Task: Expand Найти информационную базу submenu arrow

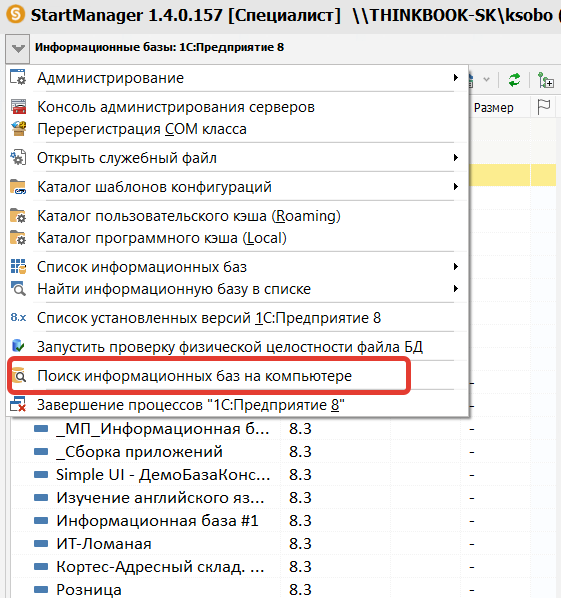Action: click(456, 289)
